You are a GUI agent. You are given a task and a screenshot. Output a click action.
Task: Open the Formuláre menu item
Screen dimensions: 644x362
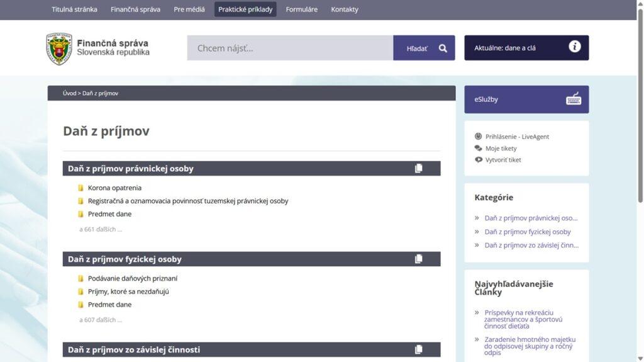[301, 9]
